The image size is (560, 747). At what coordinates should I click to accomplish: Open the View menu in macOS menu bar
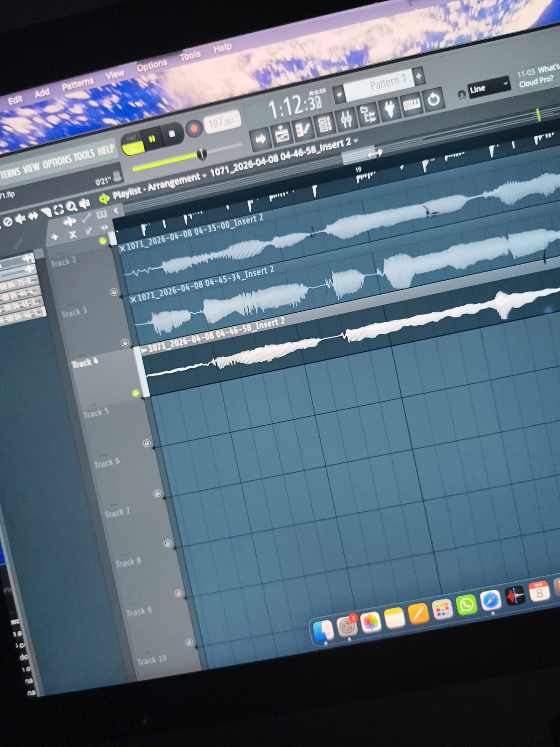pyautogui.click(x=114, y=74)
